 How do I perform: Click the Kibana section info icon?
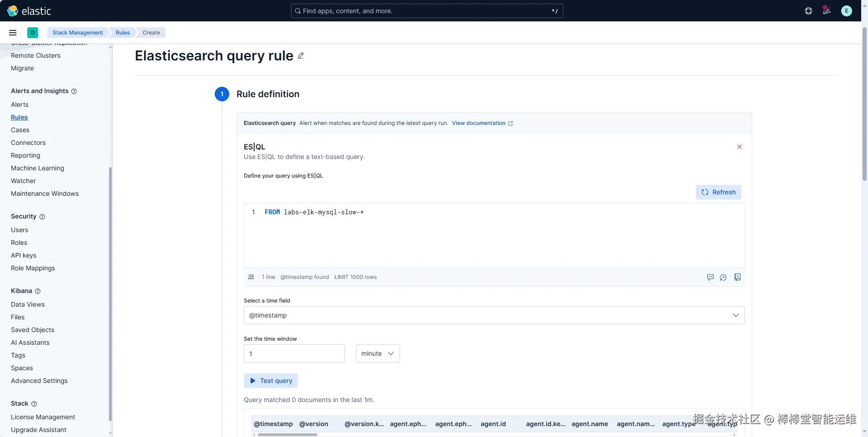click(38, 291)
